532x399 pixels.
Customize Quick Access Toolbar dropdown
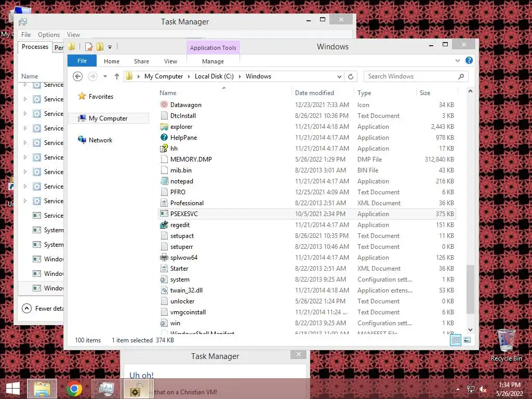click(x=110, y=47)
